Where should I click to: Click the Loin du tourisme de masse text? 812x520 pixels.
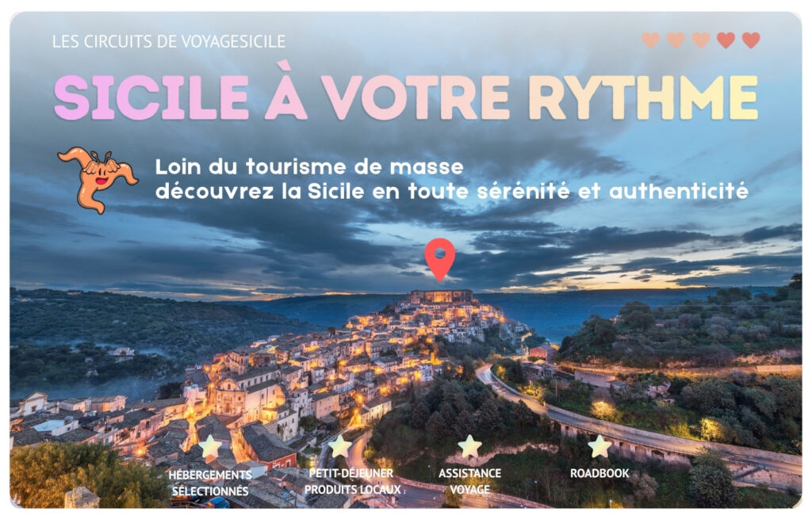309,167
